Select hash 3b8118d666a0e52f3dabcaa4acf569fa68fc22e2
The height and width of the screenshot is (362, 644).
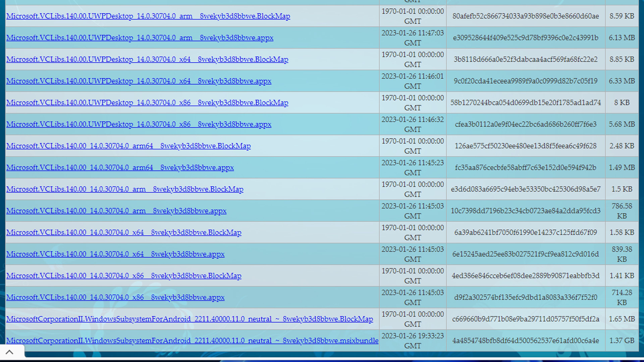[x=525, y=59]
